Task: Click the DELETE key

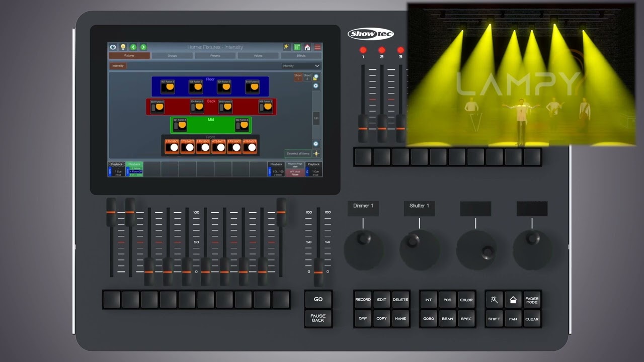Action: coord(400,300)
